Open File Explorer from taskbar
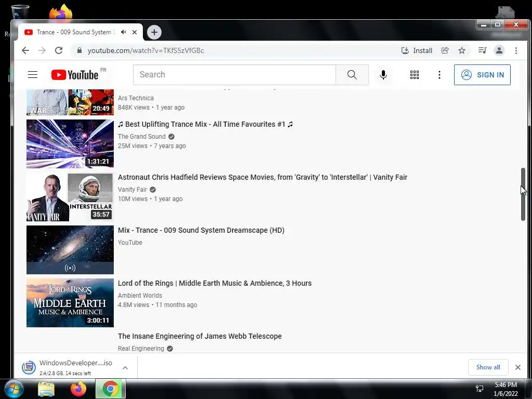Viewport: 532px width, 399px height. tap(46, 389)
